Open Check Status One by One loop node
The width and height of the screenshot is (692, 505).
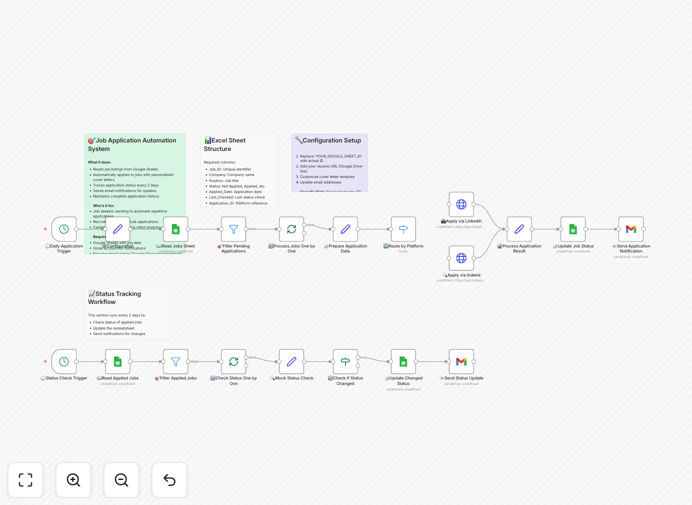pos(233,362)
